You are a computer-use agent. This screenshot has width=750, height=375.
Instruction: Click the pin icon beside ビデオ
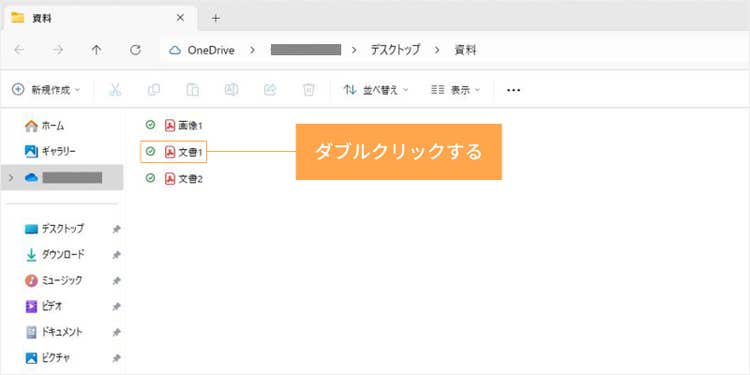tap(116, 307)
